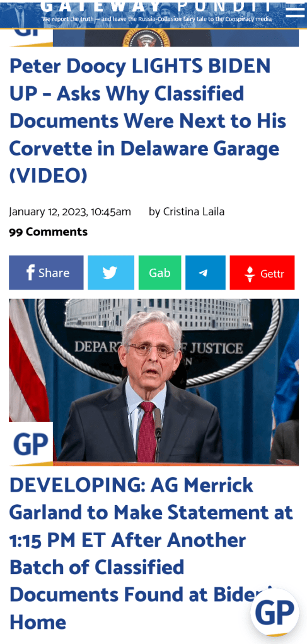
Task: Click the GP badge on the Garland photo
Action: pyautogui.click(x=31, y=444)
